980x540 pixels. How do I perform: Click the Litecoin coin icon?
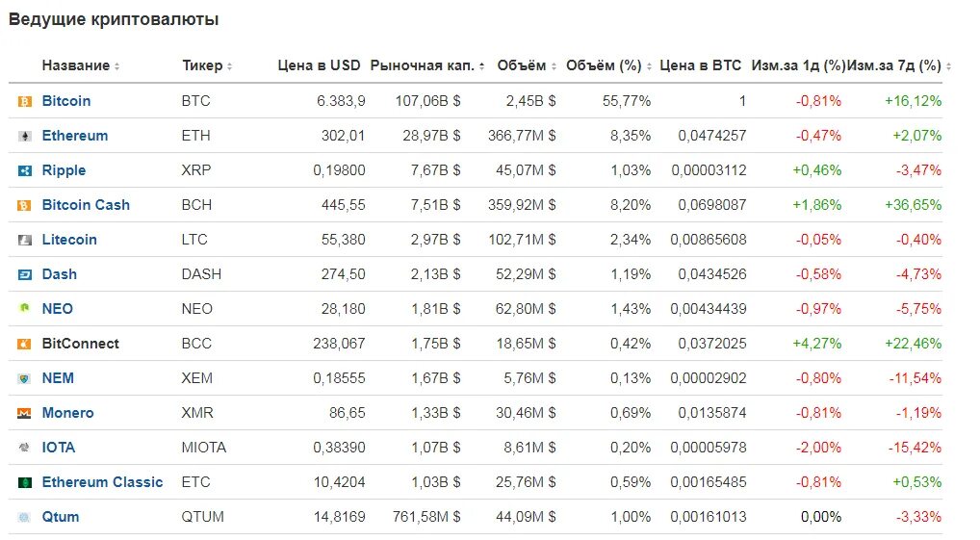pyautogui.click(x=24, y=240)
